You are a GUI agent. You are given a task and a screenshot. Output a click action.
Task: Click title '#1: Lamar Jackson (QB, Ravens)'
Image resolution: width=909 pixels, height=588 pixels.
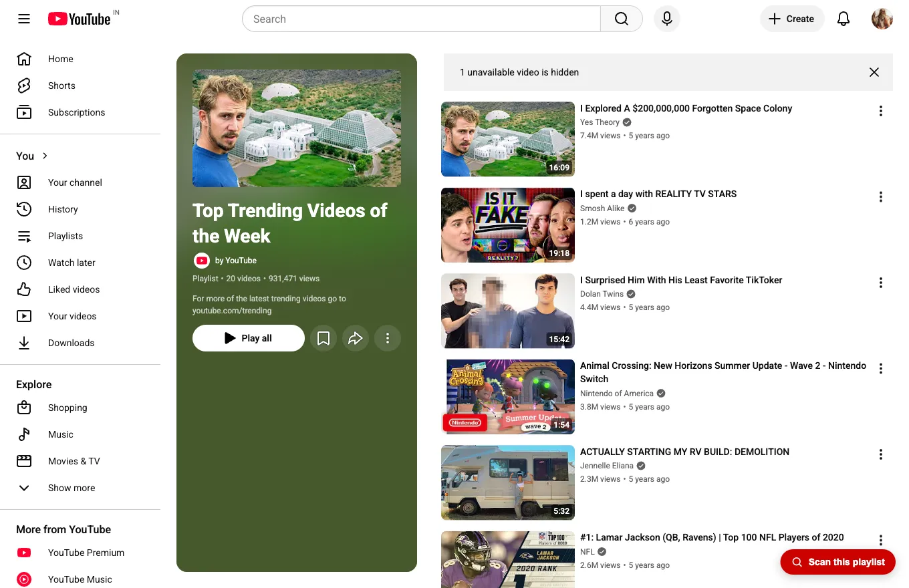click(x=712, y=537)
